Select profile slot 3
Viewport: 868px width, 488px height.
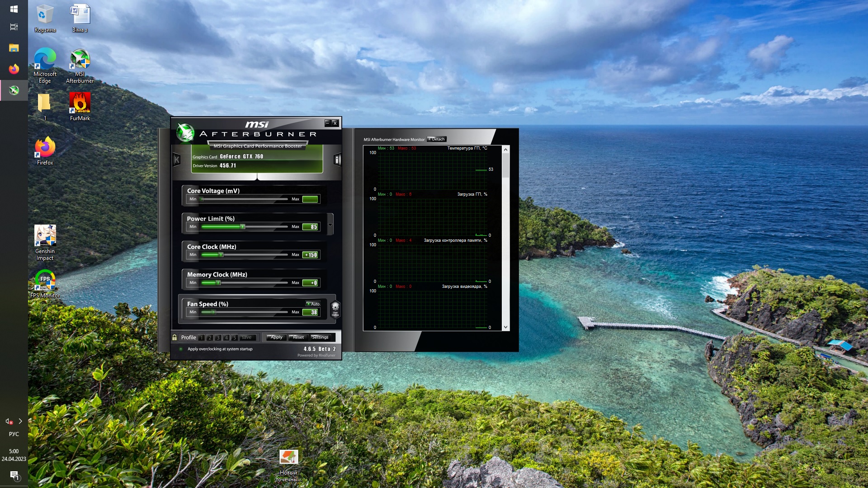click(218, 338)
